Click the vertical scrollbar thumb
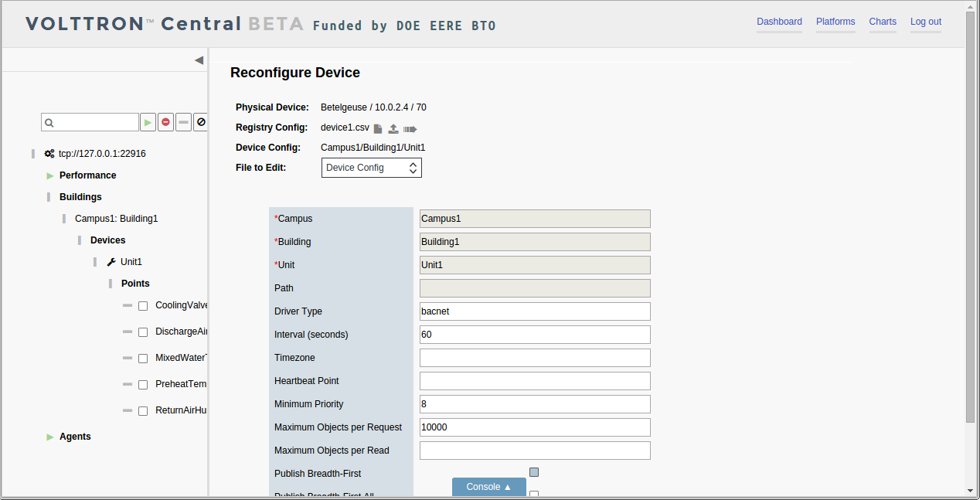Viewport: 980px width, 500px height. coord(971,216)
